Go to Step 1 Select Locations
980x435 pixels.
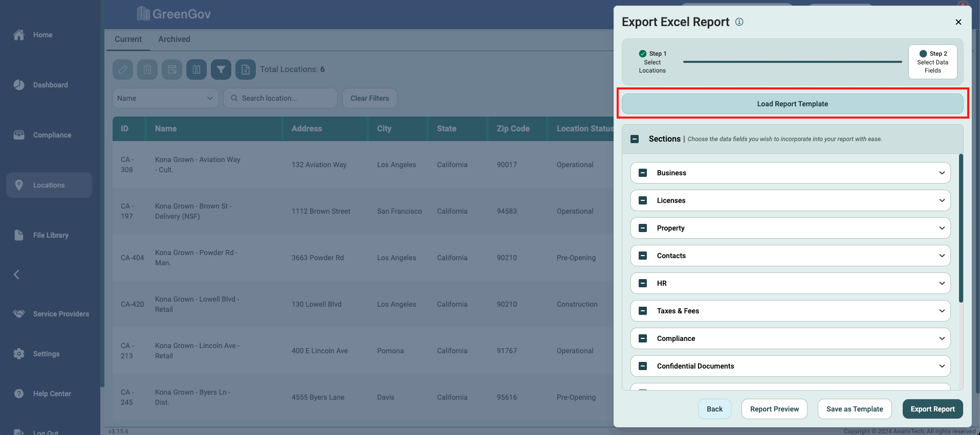click(652, 62)
